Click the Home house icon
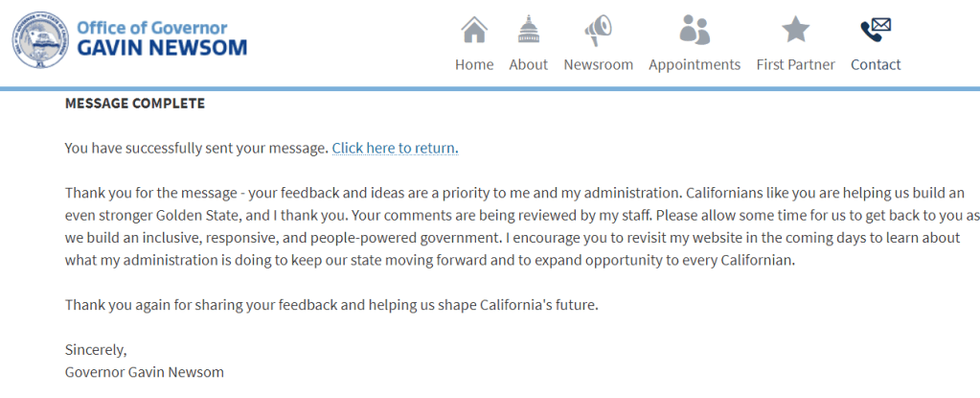980x398 pixels. (x=474, y=30)
